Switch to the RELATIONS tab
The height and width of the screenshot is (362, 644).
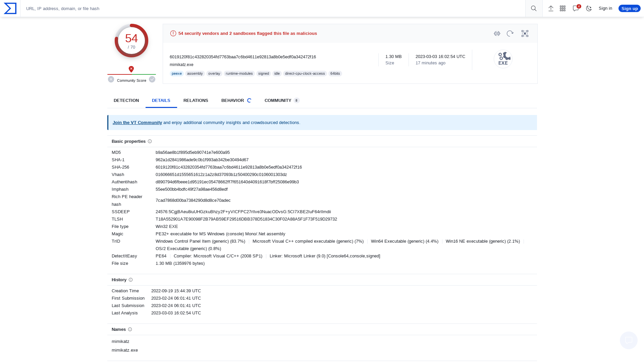click(196, 100)
